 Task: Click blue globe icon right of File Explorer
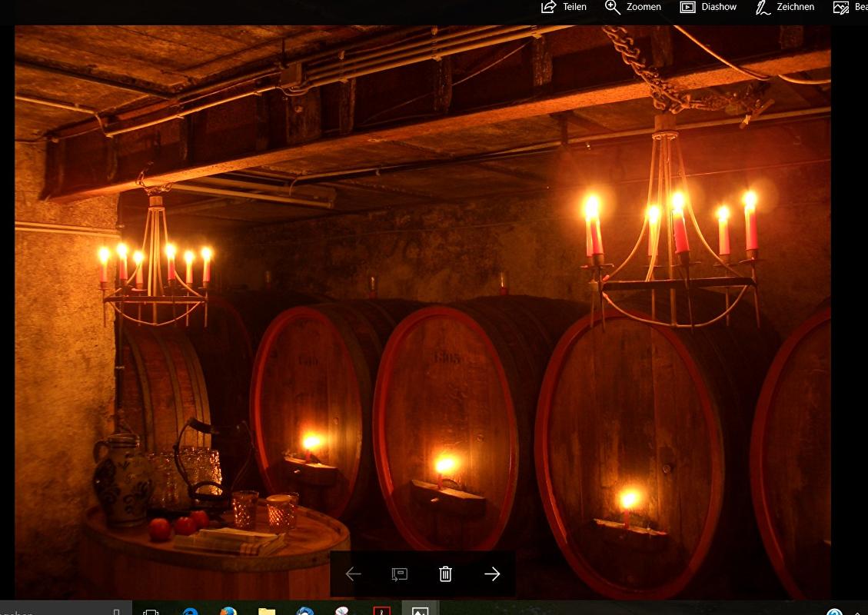tap(305, 611)
